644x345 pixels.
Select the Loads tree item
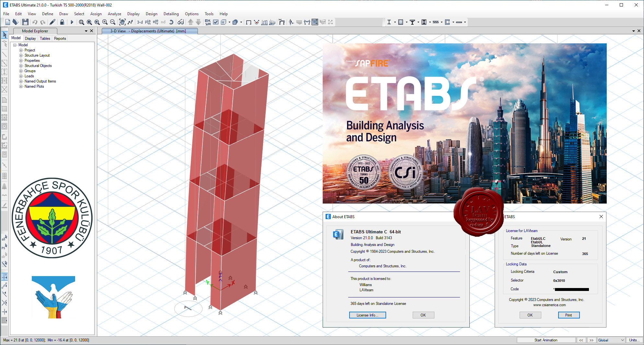[29, 76]
